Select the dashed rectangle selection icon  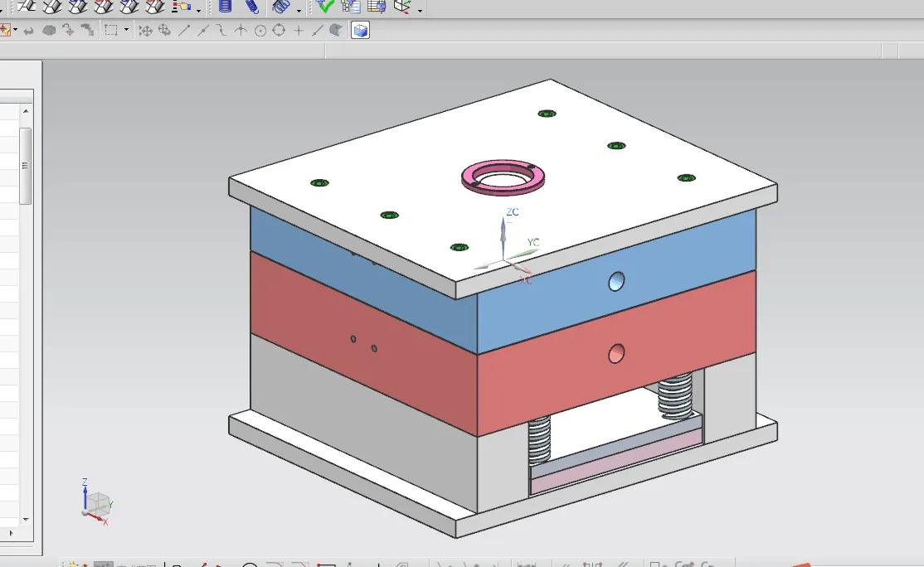click(x=111, y=30)
